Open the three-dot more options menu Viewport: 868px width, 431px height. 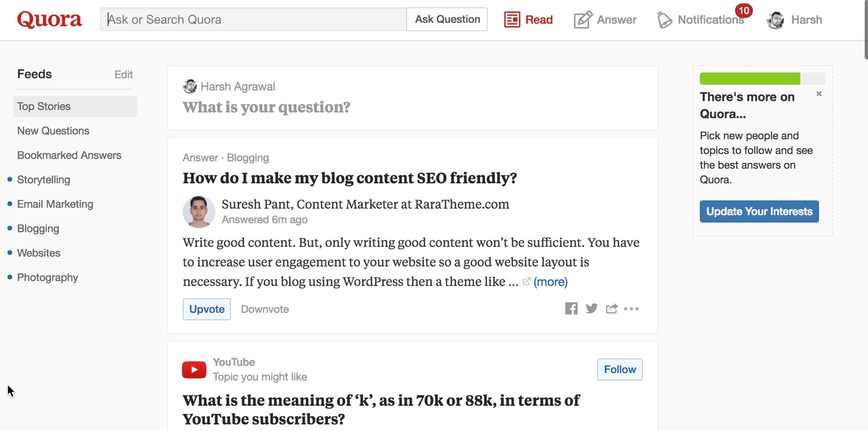pos(631,309)
